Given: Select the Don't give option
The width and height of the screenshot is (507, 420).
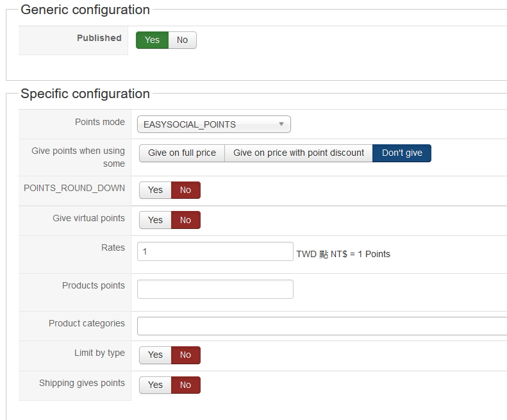Looking at the screenshot, I should 402,153.
